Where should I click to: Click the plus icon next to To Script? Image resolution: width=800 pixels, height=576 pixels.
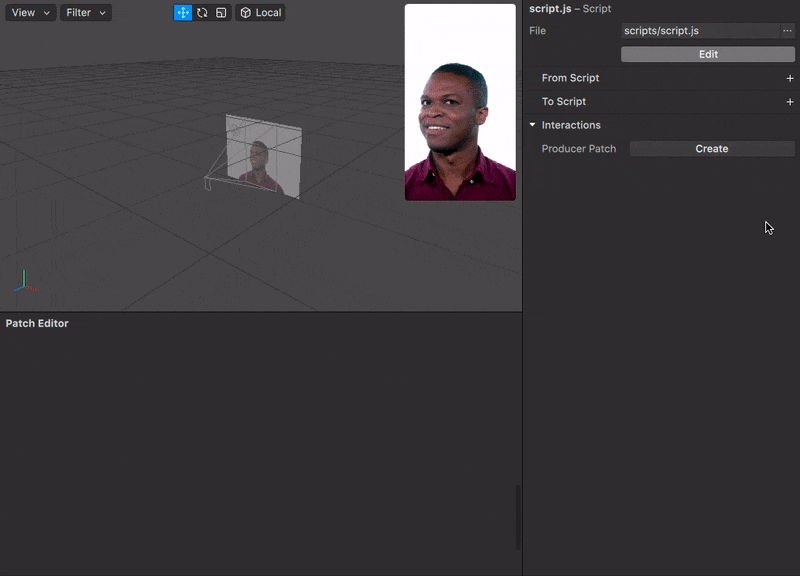point(789,101)
